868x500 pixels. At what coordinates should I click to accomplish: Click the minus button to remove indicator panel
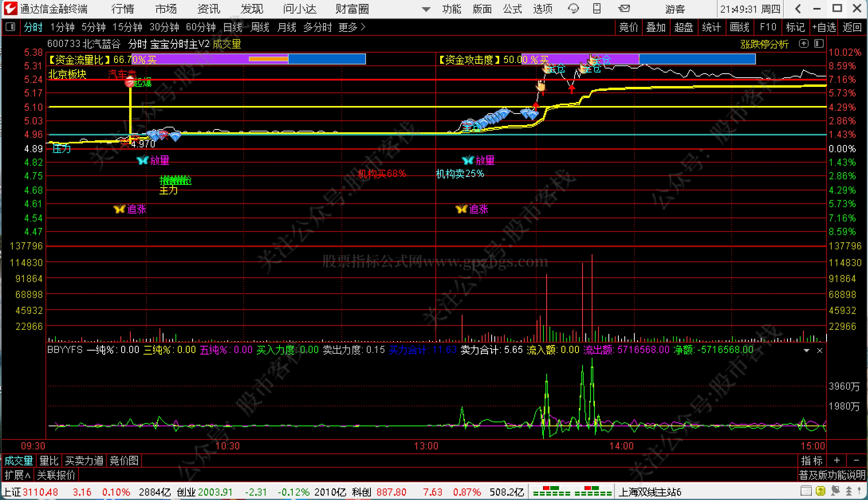click(856, 461)
